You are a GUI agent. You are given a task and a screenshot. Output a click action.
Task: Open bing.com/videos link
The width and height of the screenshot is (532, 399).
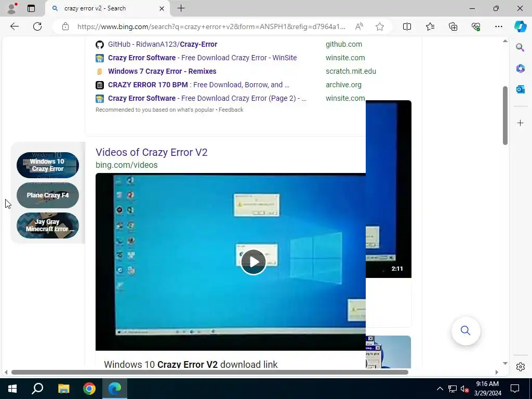coord(127,165)
